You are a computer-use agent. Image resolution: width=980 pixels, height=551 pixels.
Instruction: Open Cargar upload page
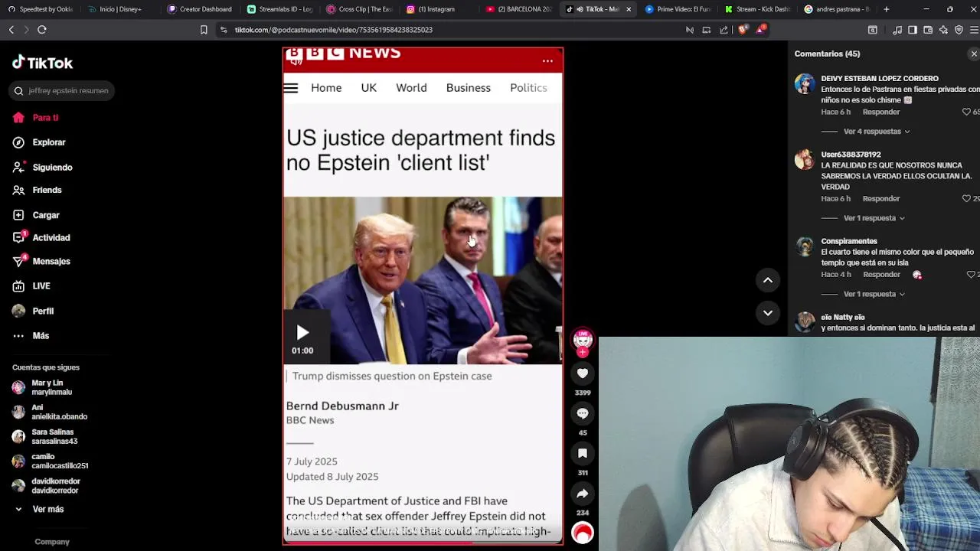(x=36, y=215)
